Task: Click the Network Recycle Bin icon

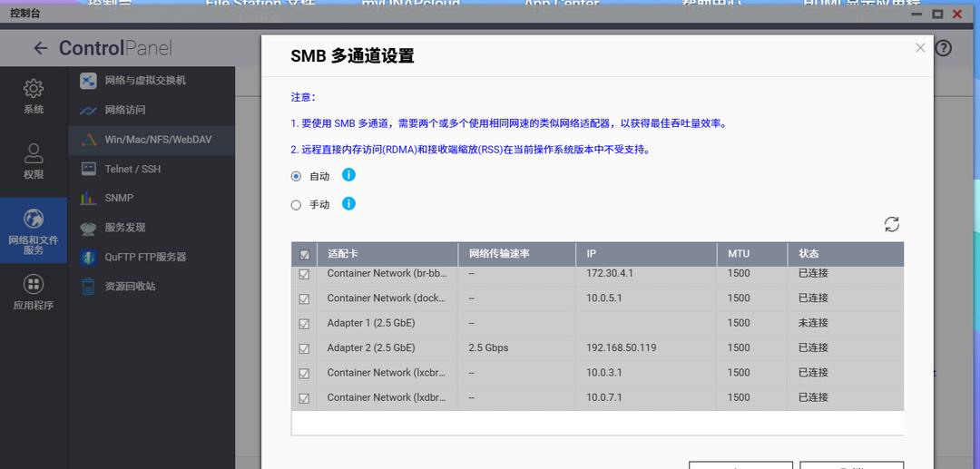Action: 88,287
